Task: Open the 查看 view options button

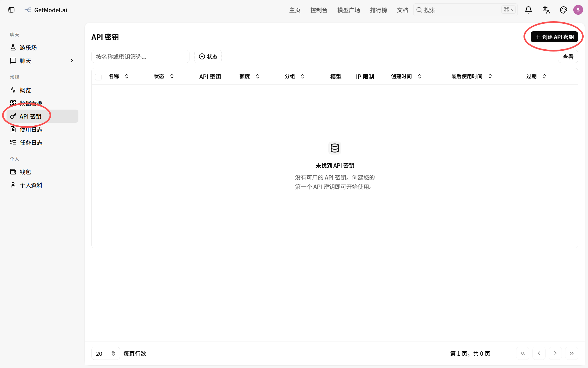Action: [568, 57]
